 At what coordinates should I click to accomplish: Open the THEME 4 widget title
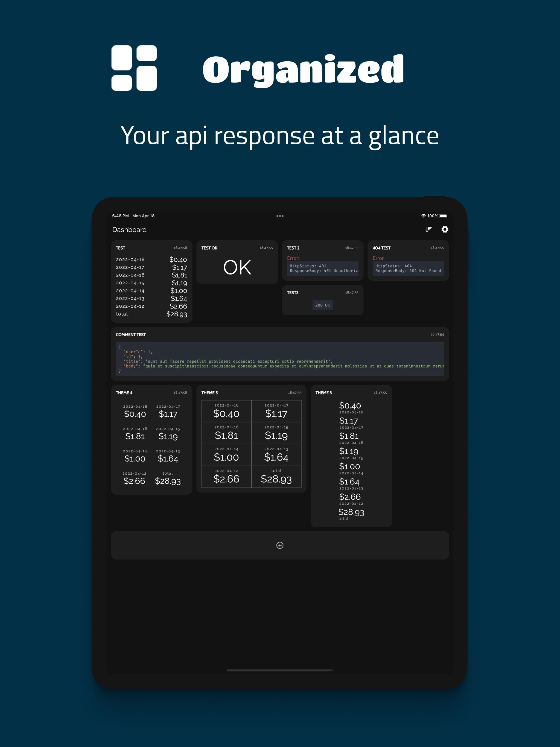[124, 392]
